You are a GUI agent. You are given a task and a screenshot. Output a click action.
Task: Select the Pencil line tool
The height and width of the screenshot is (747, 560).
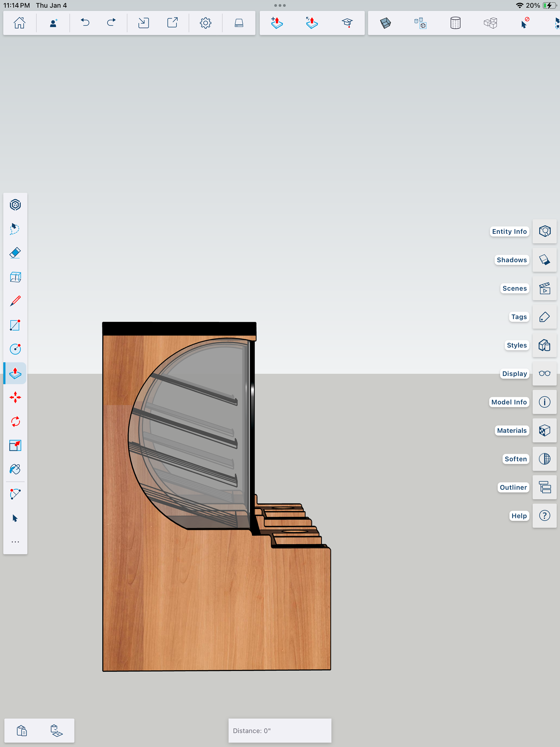pyautogui.click(x=15, y=301)
